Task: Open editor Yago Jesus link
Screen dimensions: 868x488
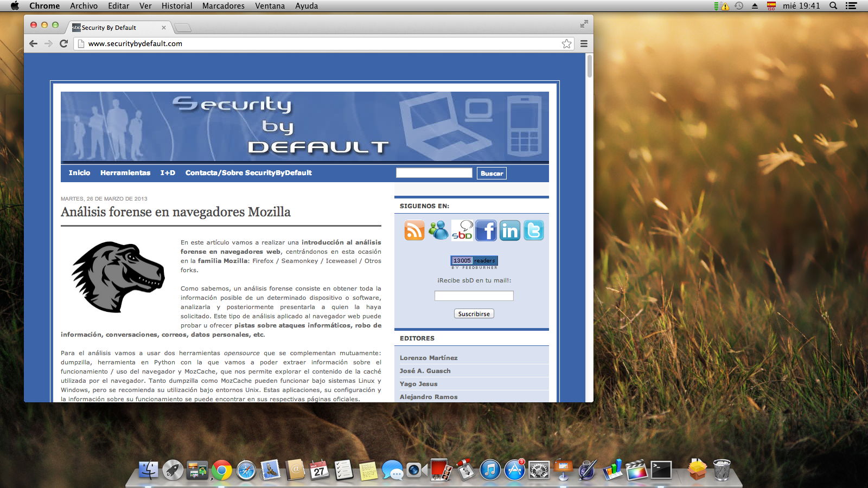Action: 418,384
